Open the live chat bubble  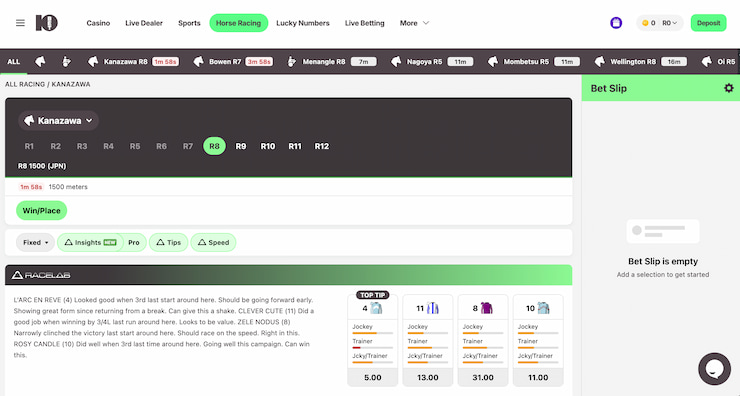[715, 369]
